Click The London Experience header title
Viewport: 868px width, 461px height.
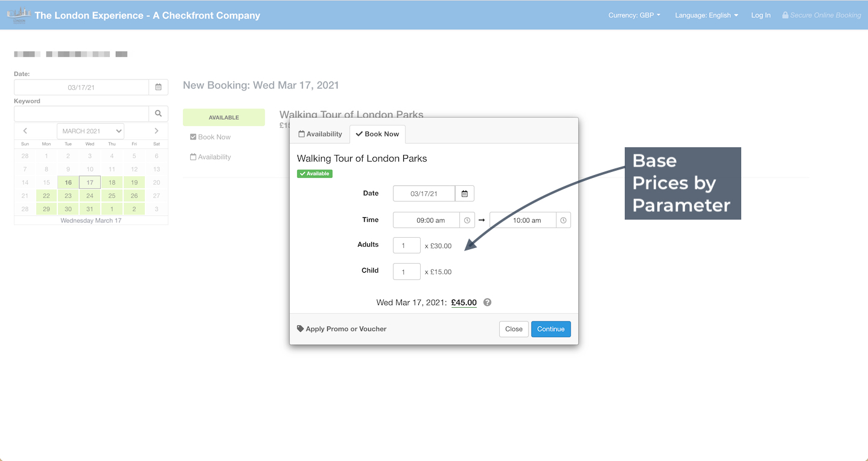click(147, 15)
